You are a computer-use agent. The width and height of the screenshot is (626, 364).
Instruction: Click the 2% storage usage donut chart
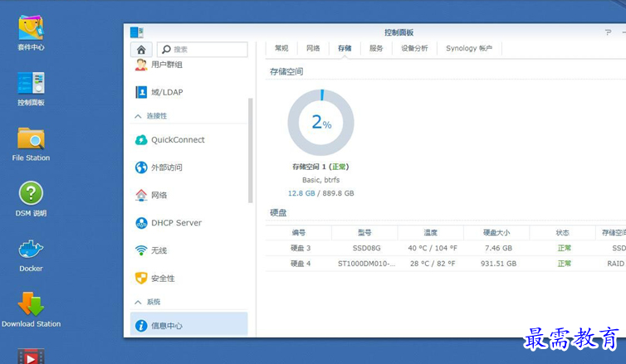[321, 123]
